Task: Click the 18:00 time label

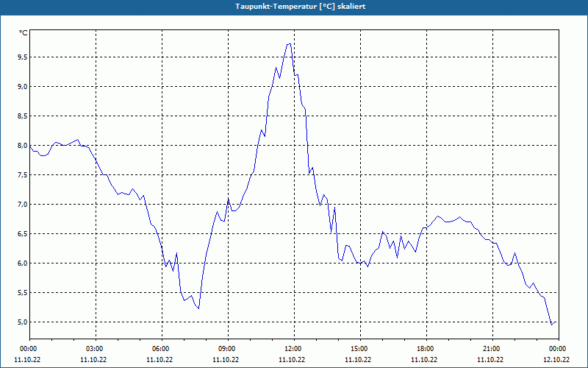Action: [x=426, y=349]
